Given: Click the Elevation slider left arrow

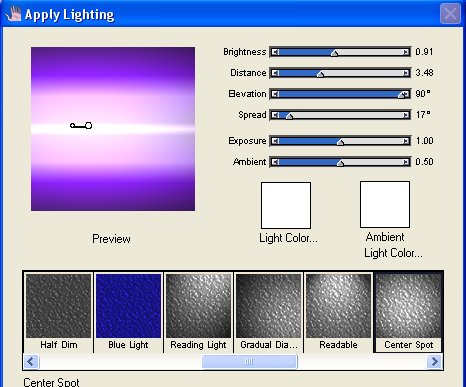Looking at the screenshot, I should point(275,94).
